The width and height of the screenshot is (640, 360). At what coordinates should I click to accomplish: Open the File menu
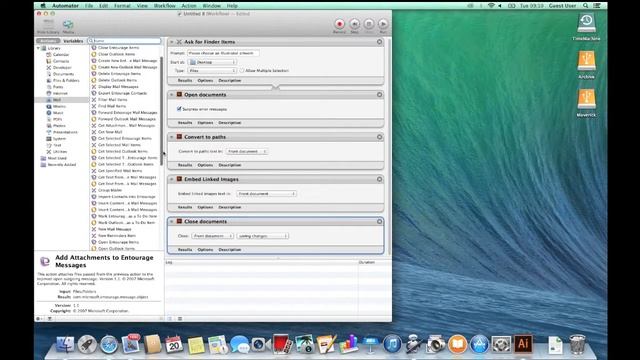pos(89,6)
